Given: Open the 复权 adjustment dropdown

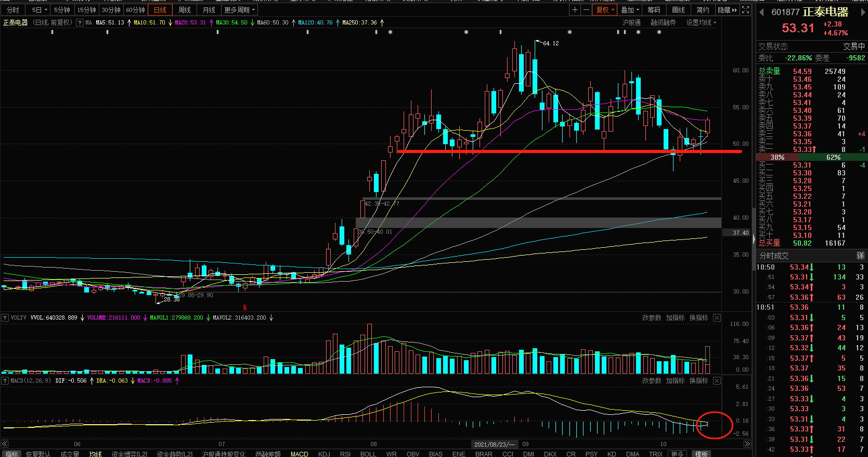Looking at the screenshot, I should click(605, 10).
